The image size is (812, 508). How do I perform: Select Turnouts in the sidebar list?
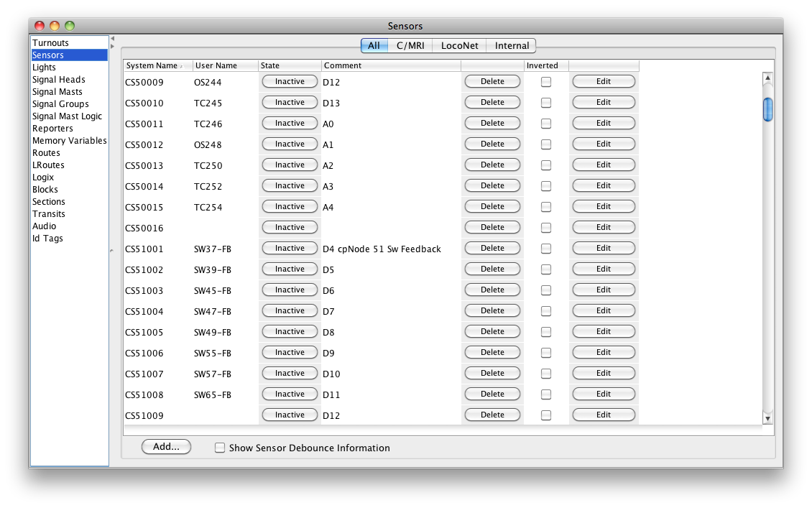(x=51, y=43)
